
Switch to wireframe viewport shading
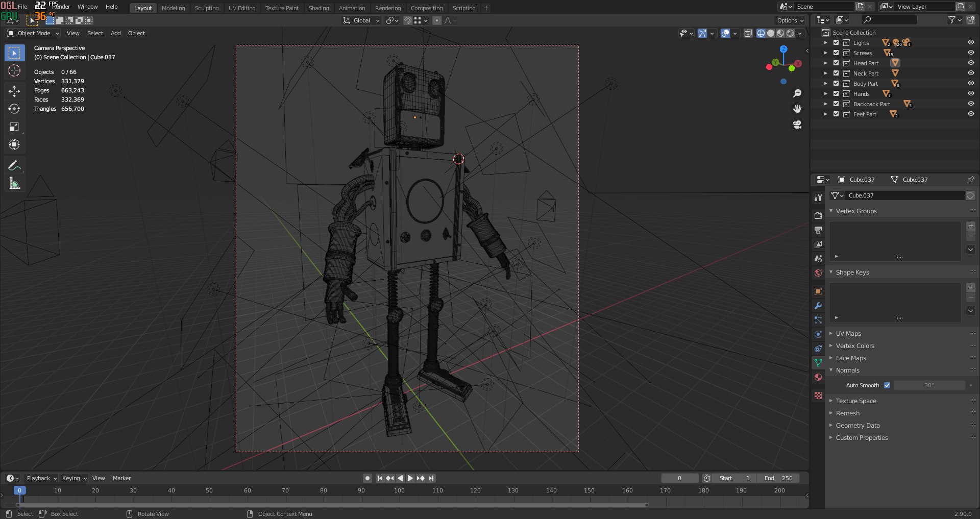click(761, 33)
